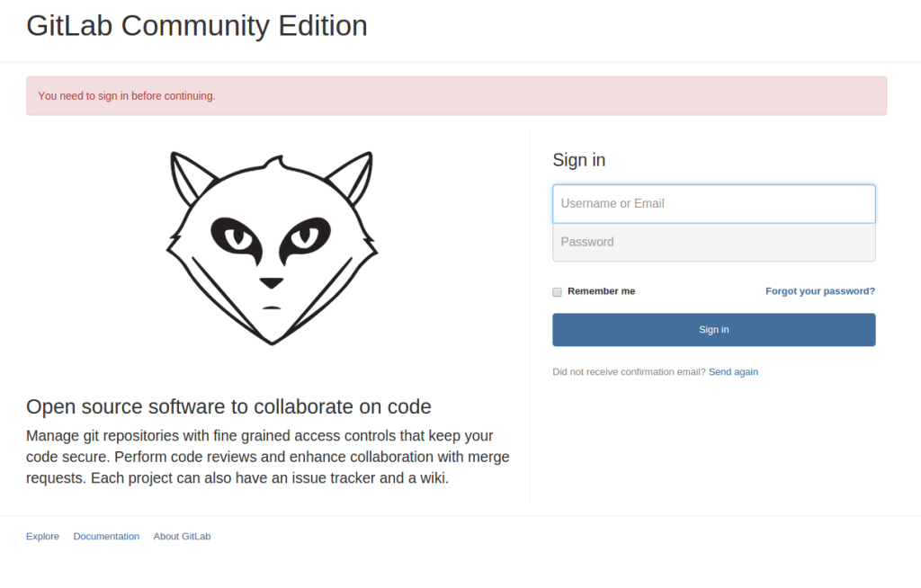Image resolution: width=921 pixels, height=588 pixels.
Task: Select the Password input field
Action: pos(713,242)
